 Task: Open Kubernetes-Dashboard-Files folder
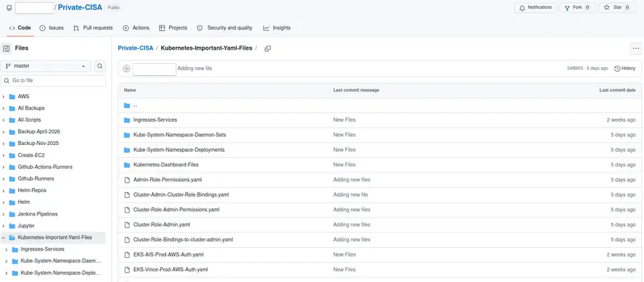click(166, 165)
